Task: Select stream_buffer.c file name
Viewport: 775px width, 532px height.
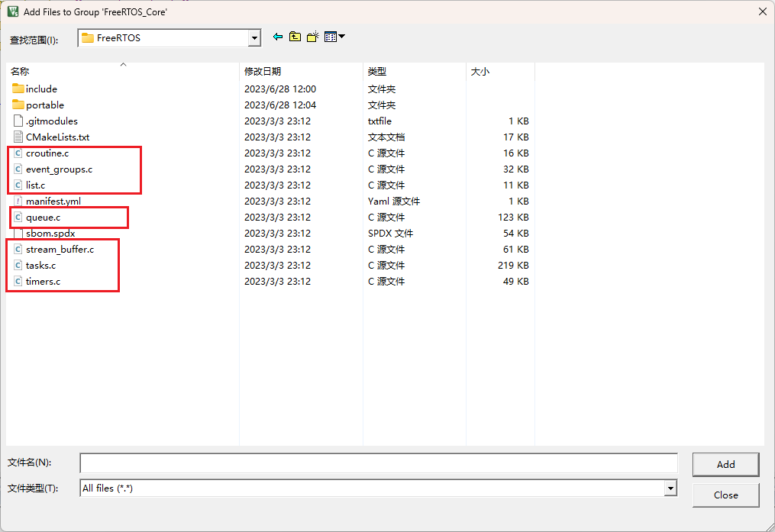Action: (x=60, y=250)
